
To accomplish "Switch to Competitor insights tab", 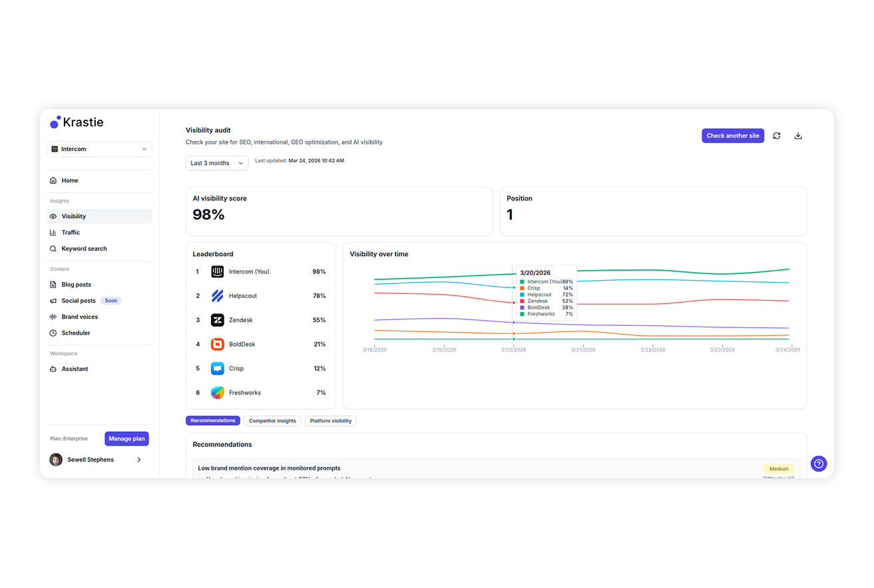I will (x=272, y=421).
